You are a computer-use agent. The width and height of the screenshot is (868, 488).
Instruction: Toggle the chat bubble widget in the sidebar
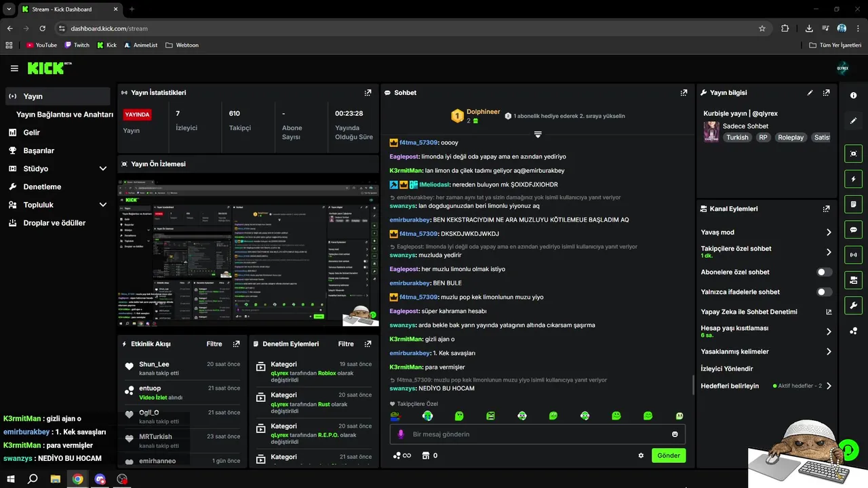(854, 230)
